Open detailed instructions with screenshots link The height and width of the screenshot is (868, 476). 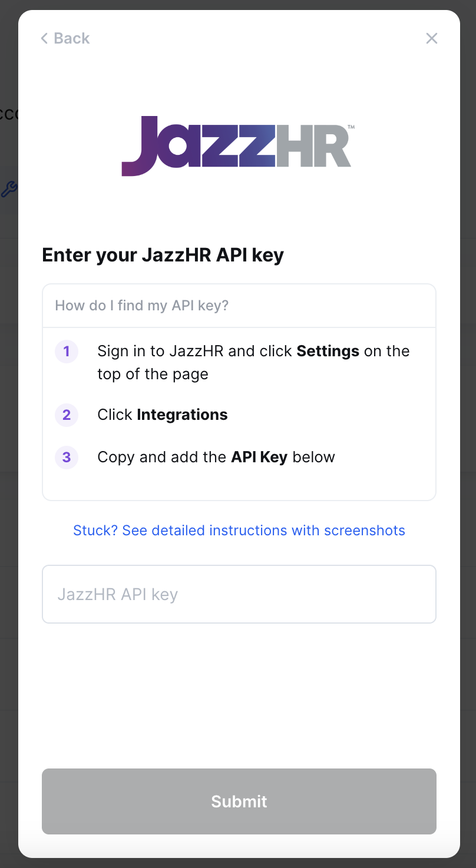[239, 531]
